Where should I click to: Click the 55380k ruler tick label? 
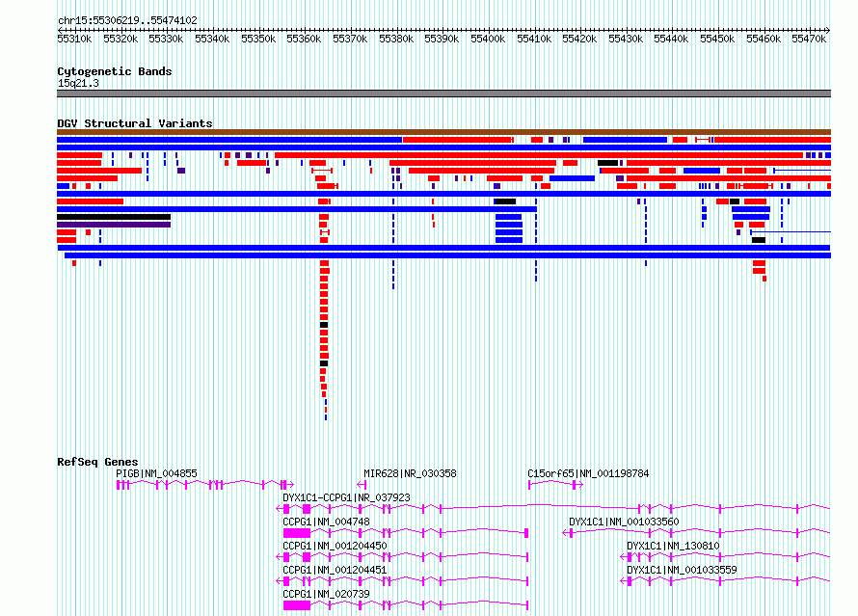[396, 39]
